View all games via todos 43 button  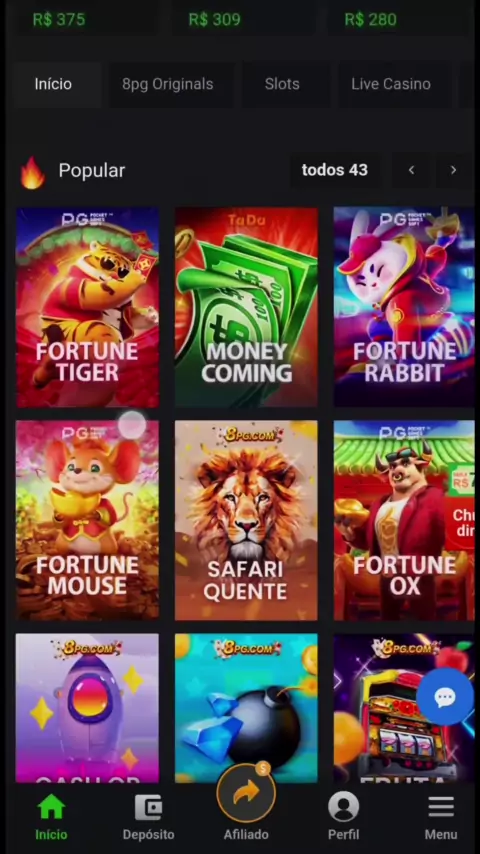(x=335, y=170)
